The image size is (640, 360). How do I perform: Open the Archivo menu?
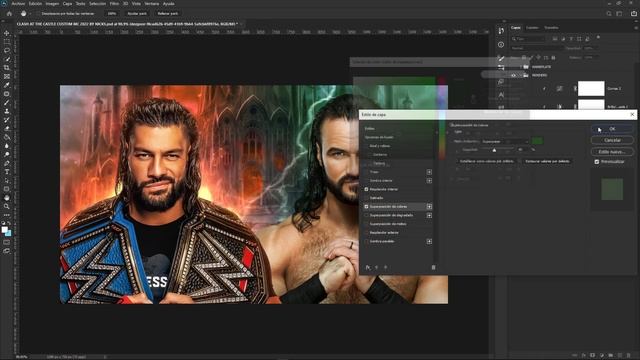click(x=18, y=3)
